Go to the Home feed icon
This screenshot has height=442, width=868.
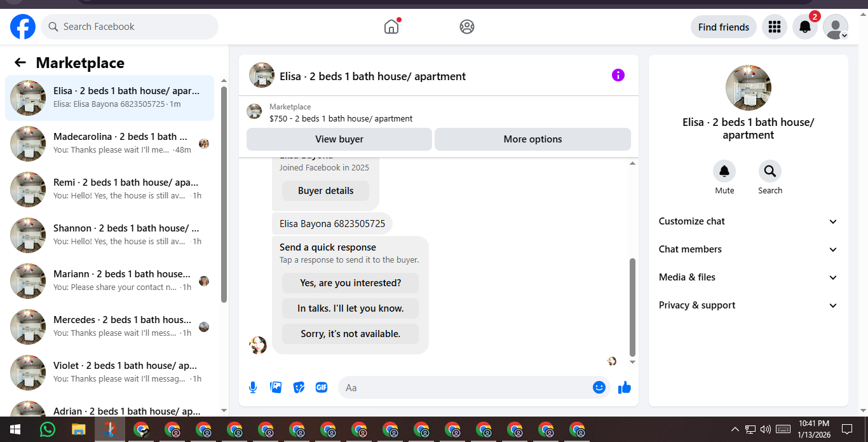click(x=391, y=27)
